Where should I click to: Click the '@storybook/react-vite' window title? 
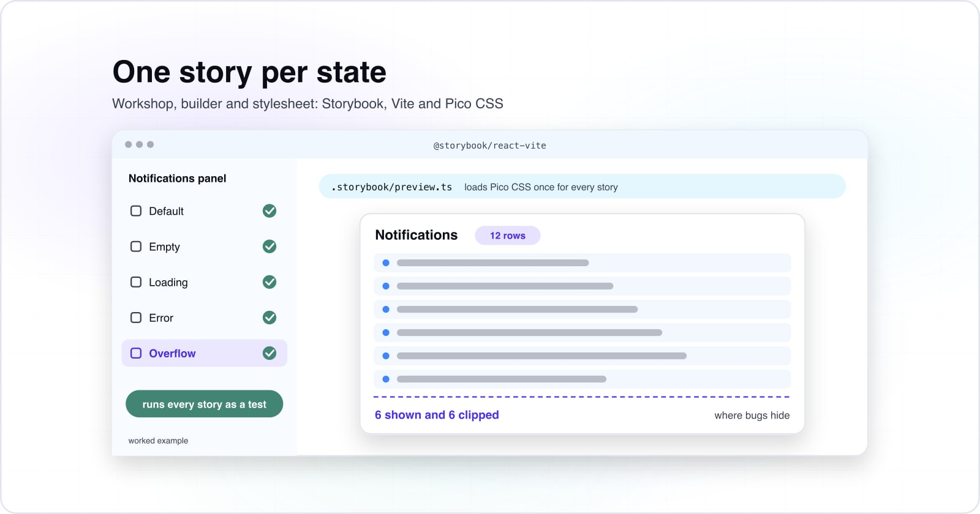490,146
